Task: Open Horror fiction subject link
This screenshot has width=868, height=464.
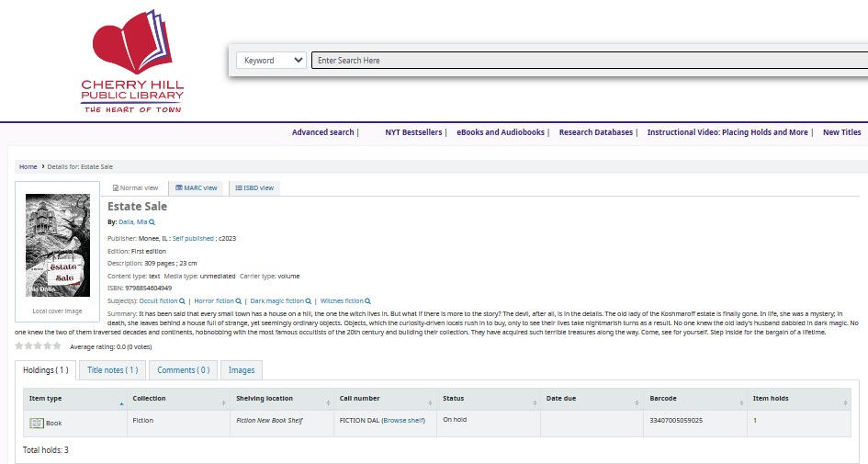Action: (x=214, y=301)
